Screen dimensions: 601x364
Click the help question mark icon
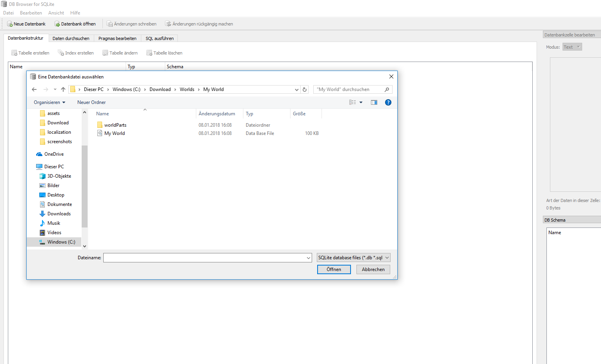coord(388,102)
